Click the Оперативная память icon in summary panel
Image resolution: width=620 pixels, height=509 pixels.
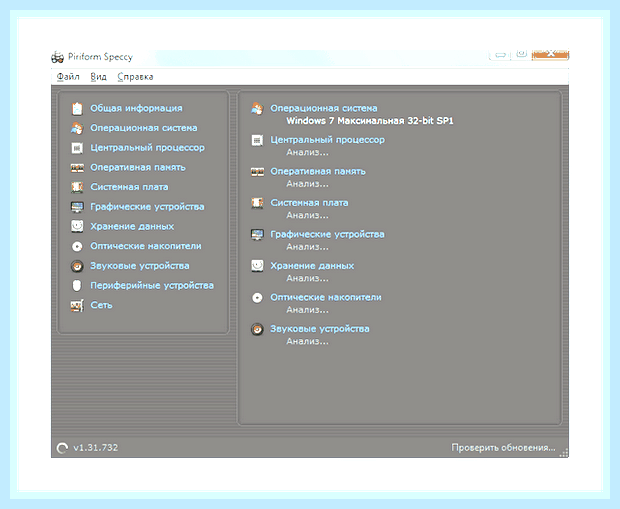coord(257,172)
